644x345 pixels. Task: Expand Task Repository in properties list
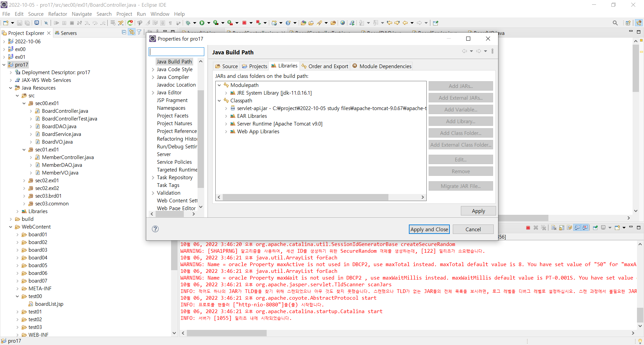click(153, 178)
